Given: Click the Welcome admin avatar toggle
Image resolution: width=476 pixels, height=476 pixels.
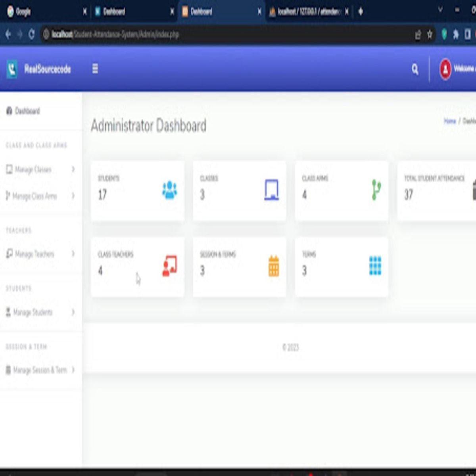Looking at the screenshot, I should tap(446, 68).
